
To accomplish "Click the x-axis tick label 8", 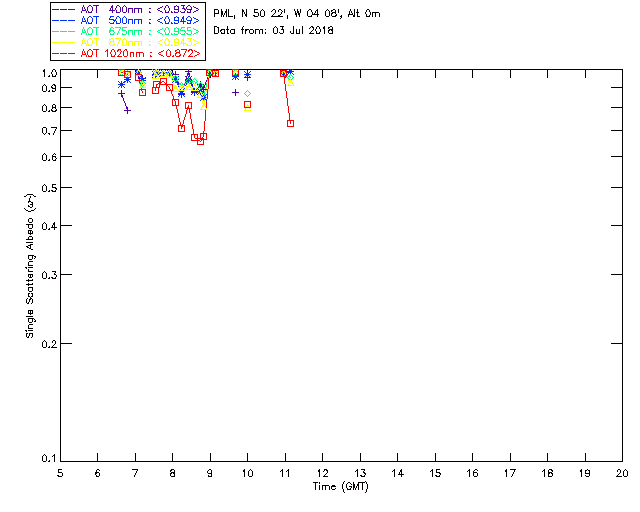I will point(173,473).
